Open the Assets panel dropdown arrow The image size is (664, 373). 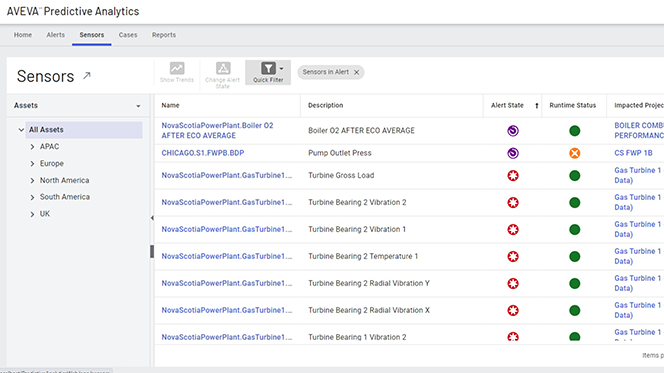click(138, 106)
